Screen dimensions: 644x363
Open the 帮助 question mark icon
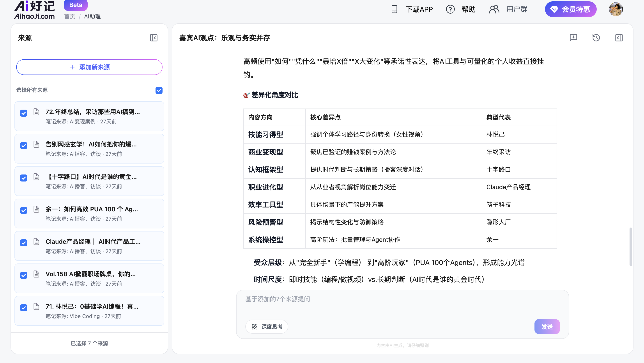[x=450, y=9]
